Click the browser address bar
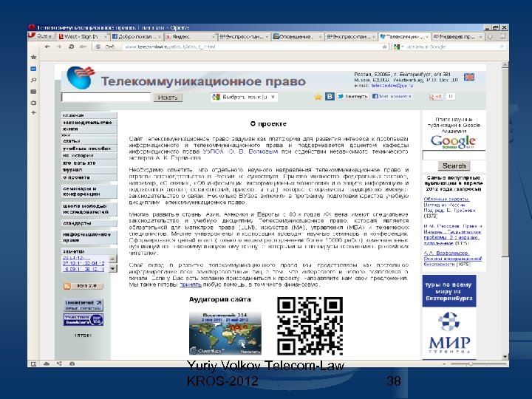 (253, 47)
